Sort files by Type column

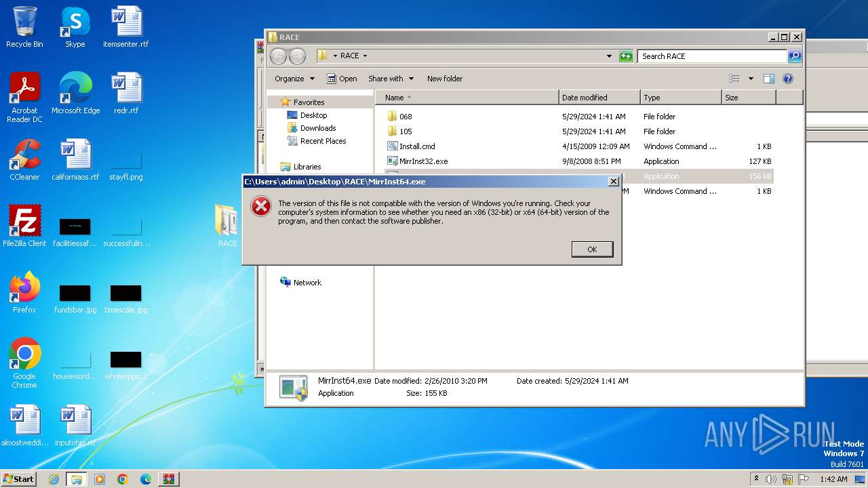[x=681, y=98]
